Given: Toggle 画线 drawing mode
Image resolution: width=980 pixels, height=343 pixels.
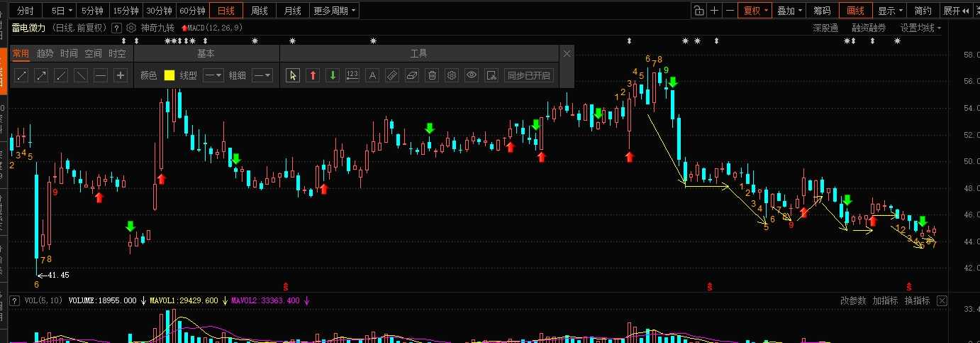Looking at the screenshot, I should coord(856,11).
